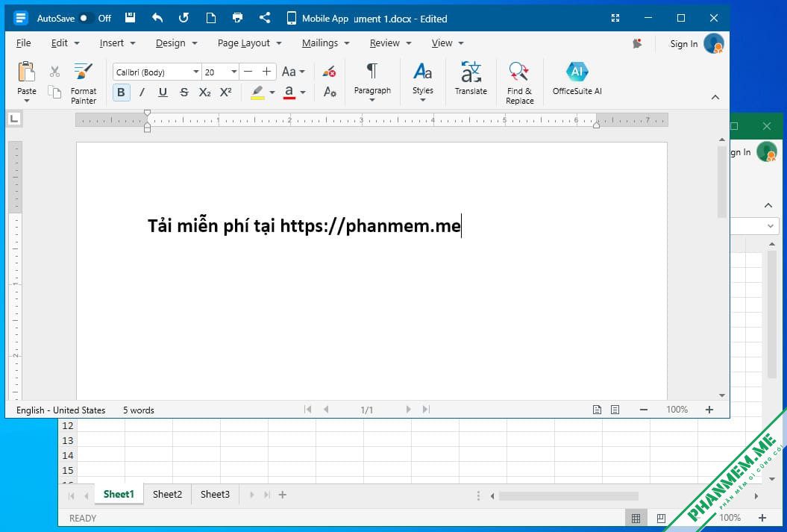The width and height of the screenshot is (787, 532).
Task: Create a new document icon
Action: [x=211, y=18]
